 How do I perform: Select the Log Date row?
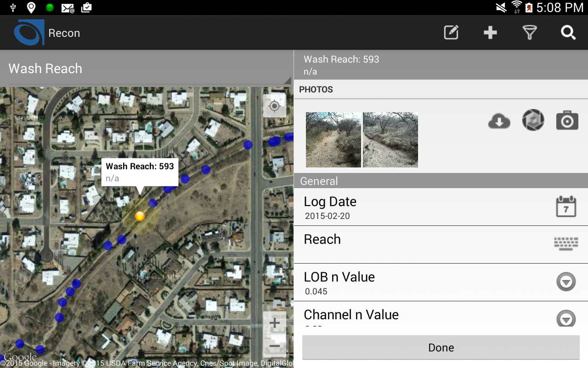coord(441,207)
